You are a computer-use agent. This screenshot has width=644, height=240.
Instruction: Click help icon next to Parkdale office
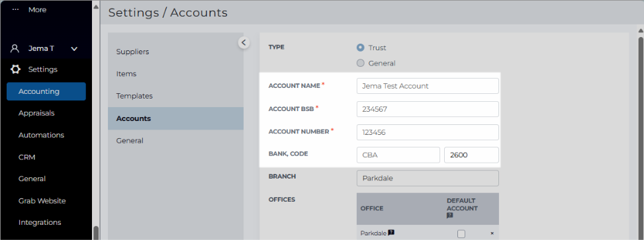point(391,233)
